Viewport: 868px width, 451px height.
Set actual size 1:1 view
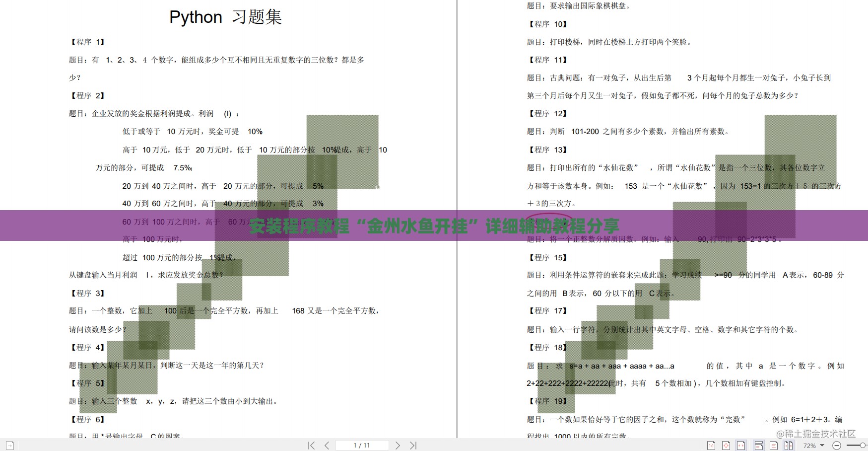[711, 446]
